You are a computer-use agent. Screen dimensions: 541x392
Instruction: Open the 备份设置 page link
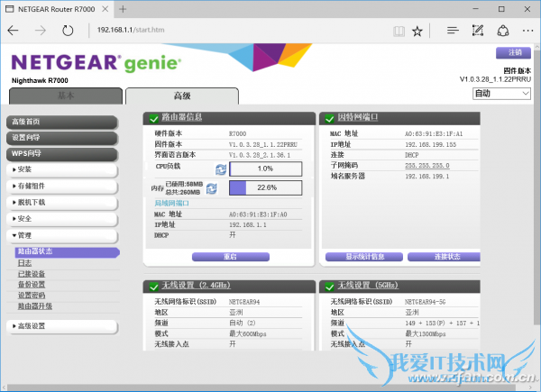[x=32, y=285]
